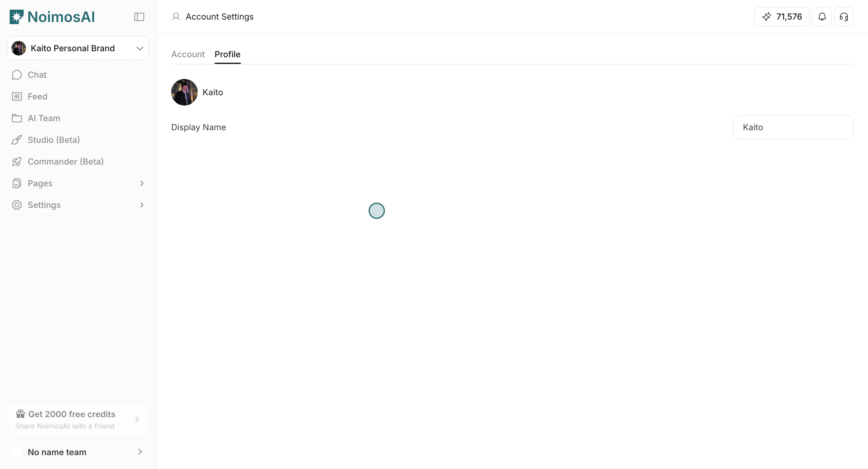Click Account Settings header title

(219, 17)
